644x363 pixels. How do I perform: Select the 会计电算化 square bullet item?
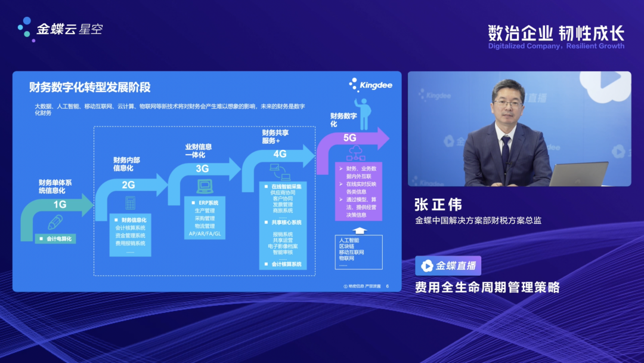click(56, 239)
